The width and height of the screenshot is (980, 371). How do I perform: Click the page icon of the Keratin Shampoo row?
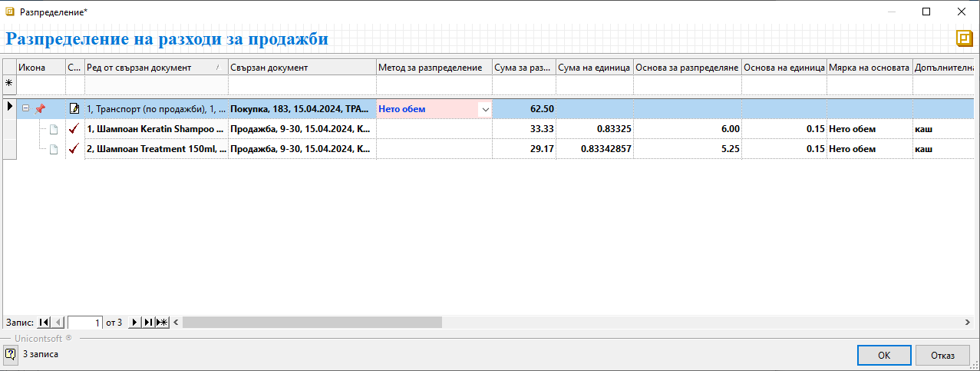[54, 129]
